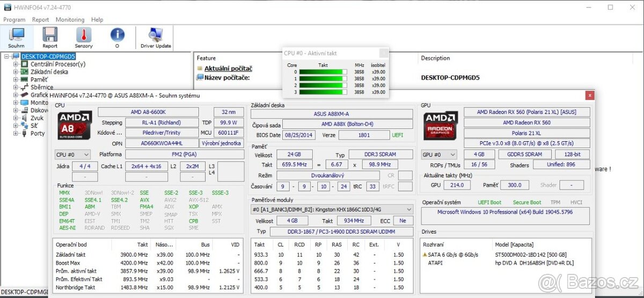Viewport: 644px width, 298px height.
Task: Click the warning icon beside SATA drive
Action: point(425,255)
